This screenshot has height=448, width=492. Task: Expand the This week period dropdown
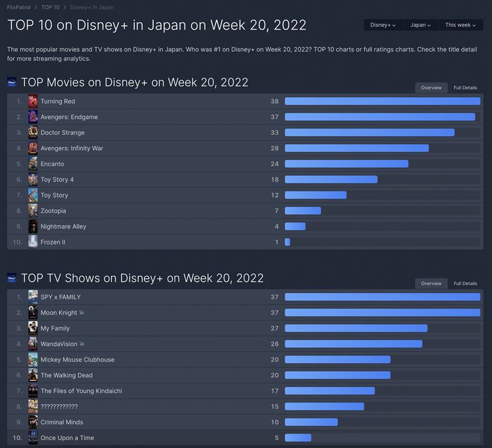461,25
